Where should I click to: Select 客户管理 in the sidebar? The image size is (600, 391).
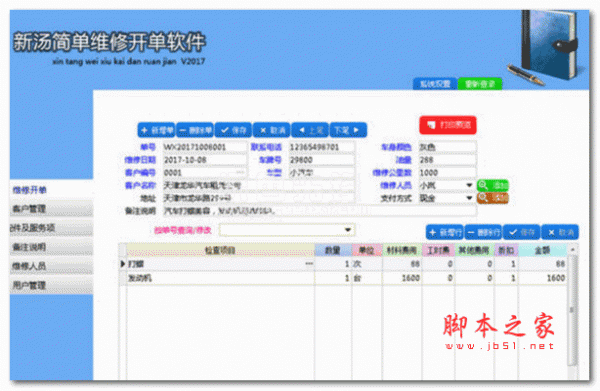(x=51, y=209)
